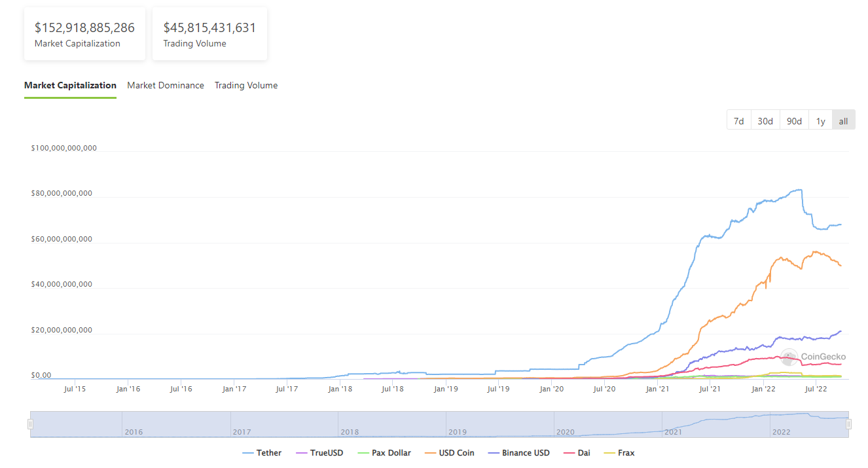Select the Market Capitalization tab
Screen dimensions: 868x468
(70, 85)
